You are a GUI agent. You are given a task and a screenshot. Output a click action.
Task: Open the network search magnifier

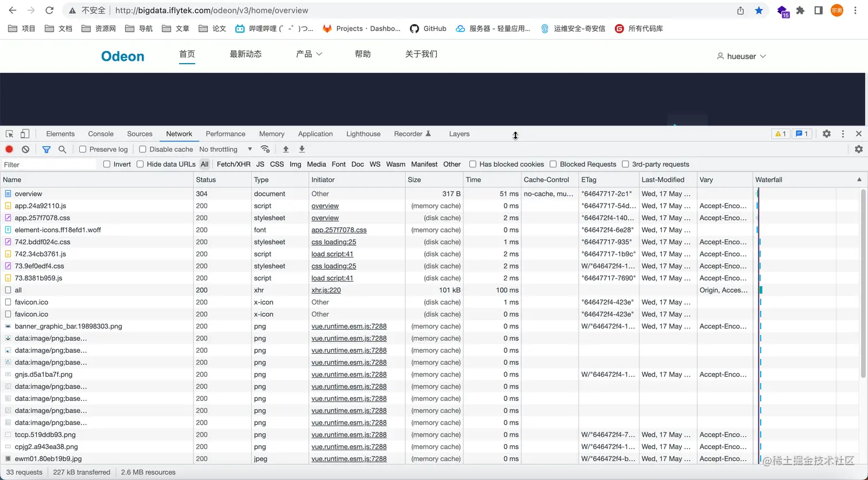click(63, 149)
